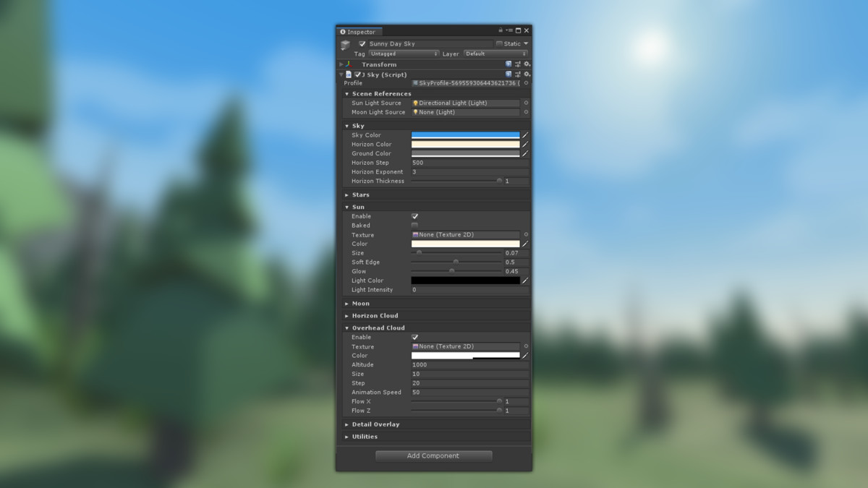868x488 pixels.
Task: Click the Transform axes icon
Action: tap(349, 64)
